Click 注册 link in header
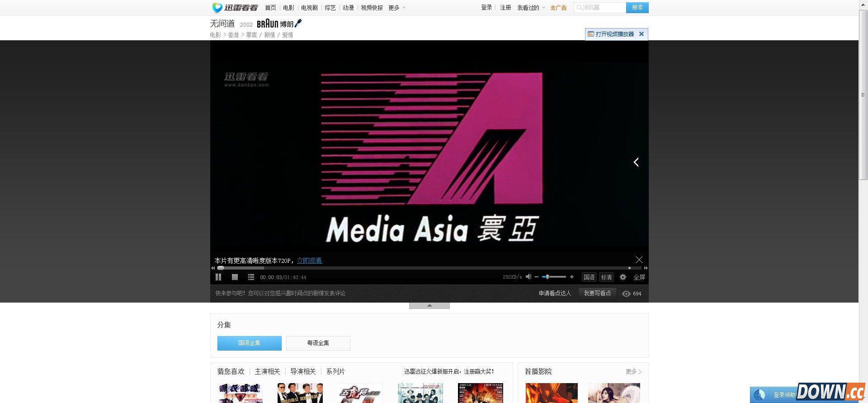Viewport: 868px width, 403px height. pos(505,8)
